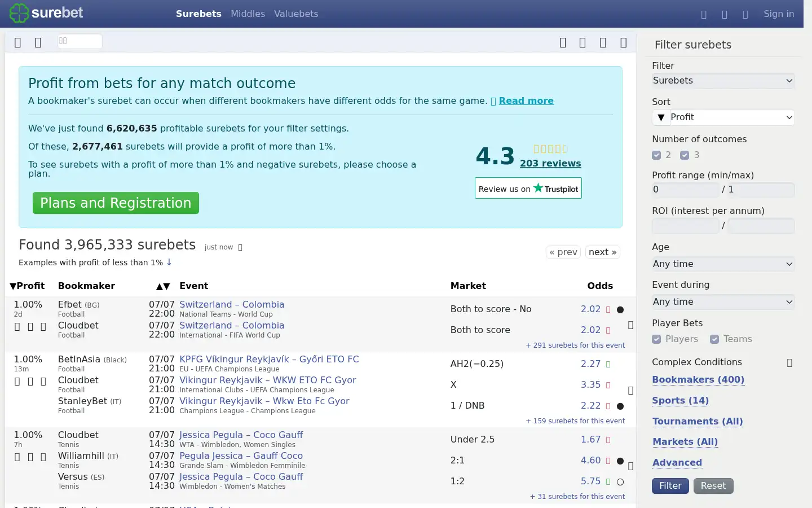Viewport: 812px width, 508px height.
Task: Open Tournaments (All) filter section
Action: [x=698, y=422]
